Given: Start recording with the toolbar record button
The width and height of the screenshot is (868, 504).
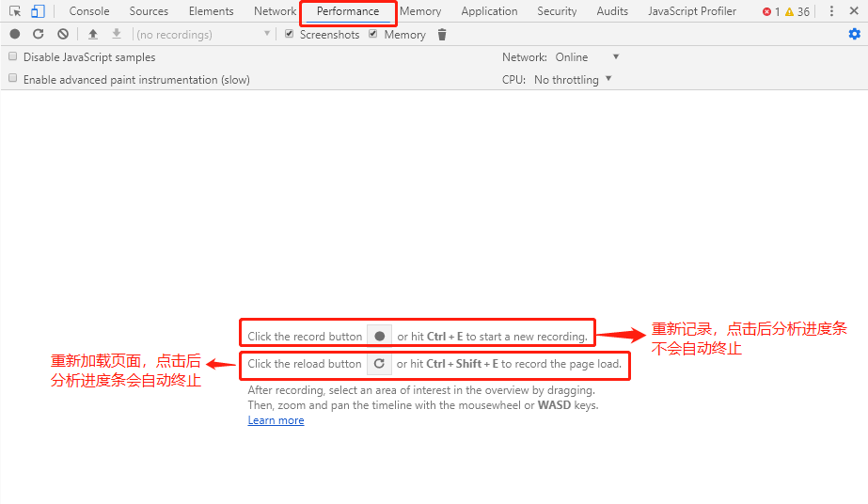Looking at the screenshot, I should point(15,34).
